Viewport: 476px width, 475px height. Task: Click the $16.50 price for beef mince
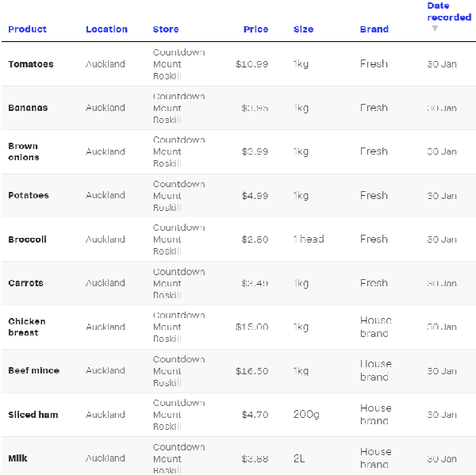point(251,370)
